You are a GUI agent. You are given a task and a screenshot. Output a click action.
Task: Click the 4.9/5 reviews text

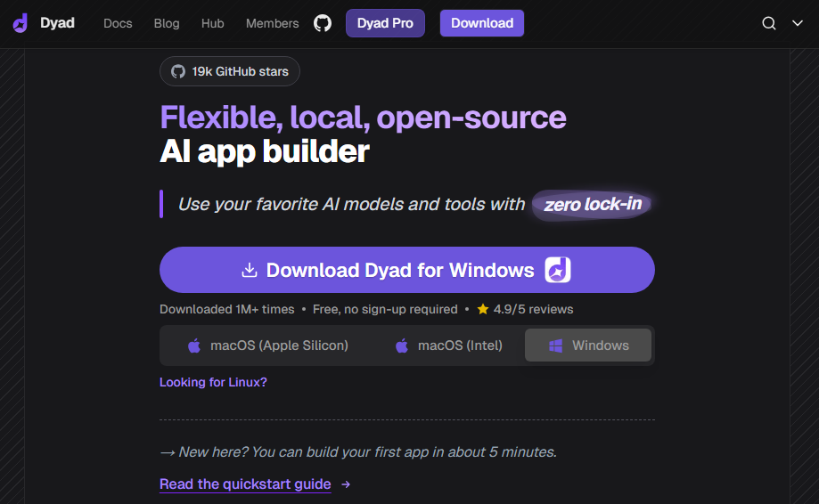533,309
